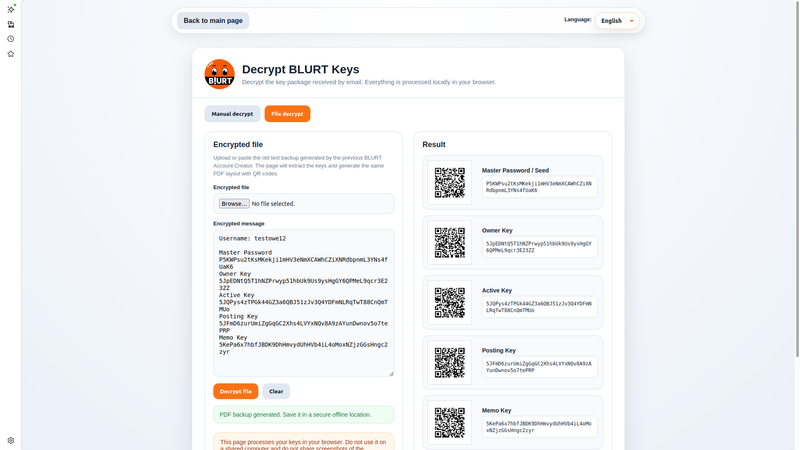Click the 'Encrypted message' field label
Viewport: 800px width, 450px height.
[x=239, y=223]
